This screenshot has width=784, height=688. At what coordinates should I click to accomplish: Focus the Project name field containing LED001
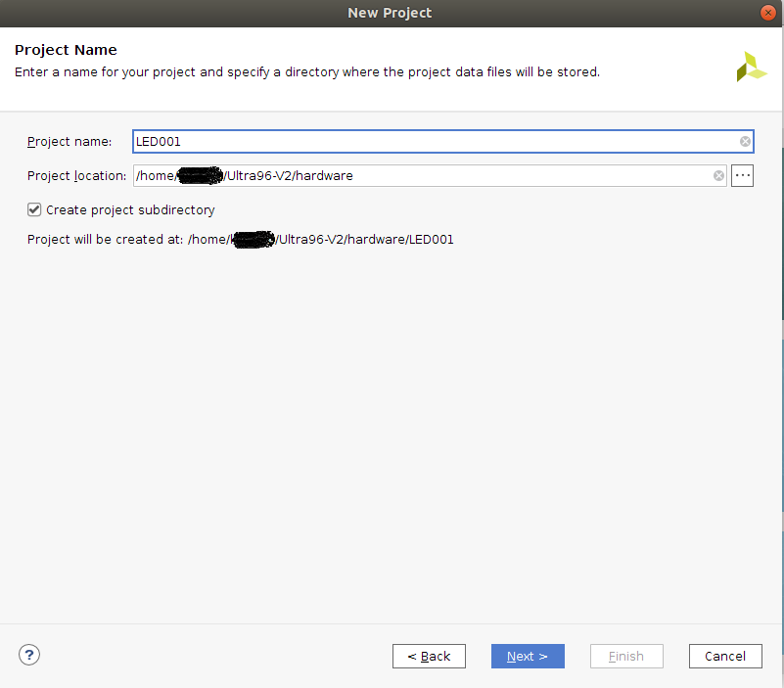431,142
